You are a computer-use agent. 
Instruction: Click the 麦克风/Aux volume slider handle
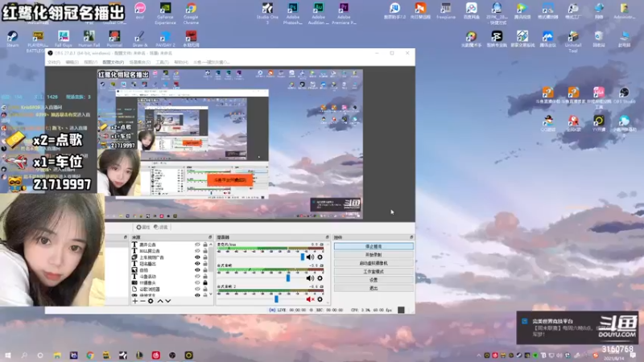pos(303,257)
